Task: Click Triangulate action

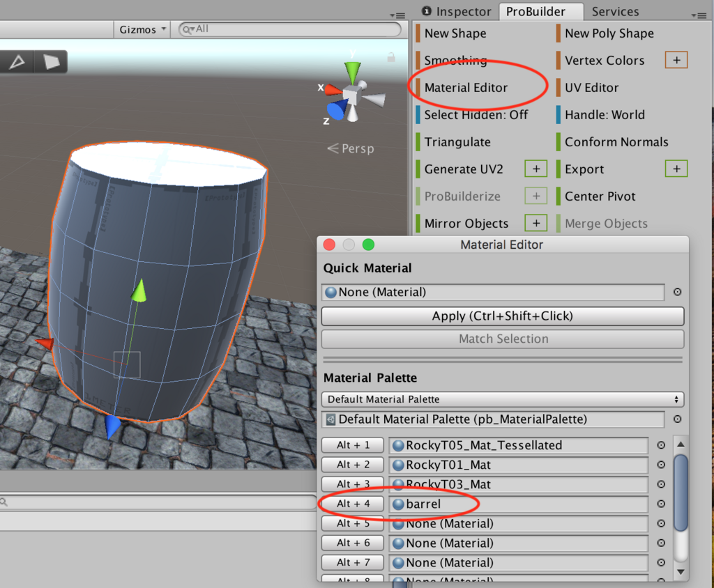Action: click(x=457, y=142)
